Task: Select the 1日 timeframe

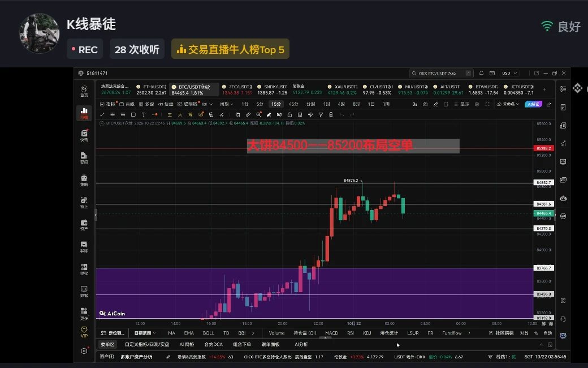Action: click(x=371, y=104)
